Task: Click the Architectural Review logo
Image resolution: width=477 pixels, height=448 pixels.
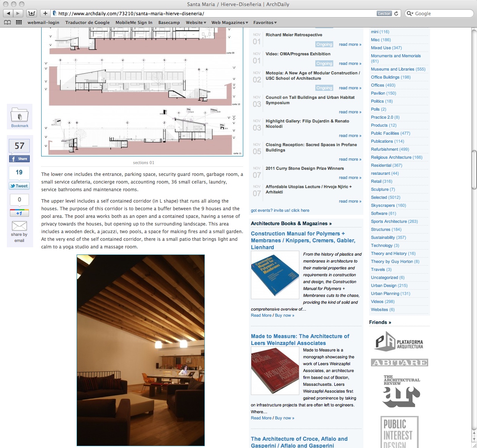Action: click(x=402, y=391)
